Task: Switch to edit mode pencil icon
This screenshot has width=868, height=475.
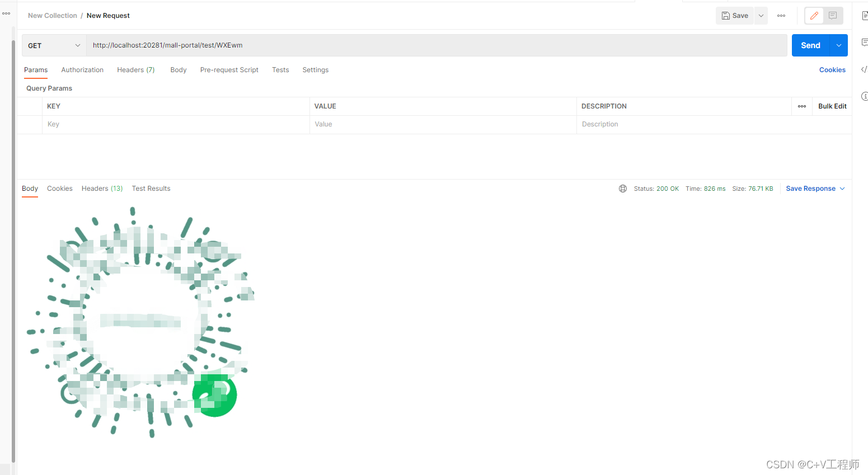Action: [814, 16]
